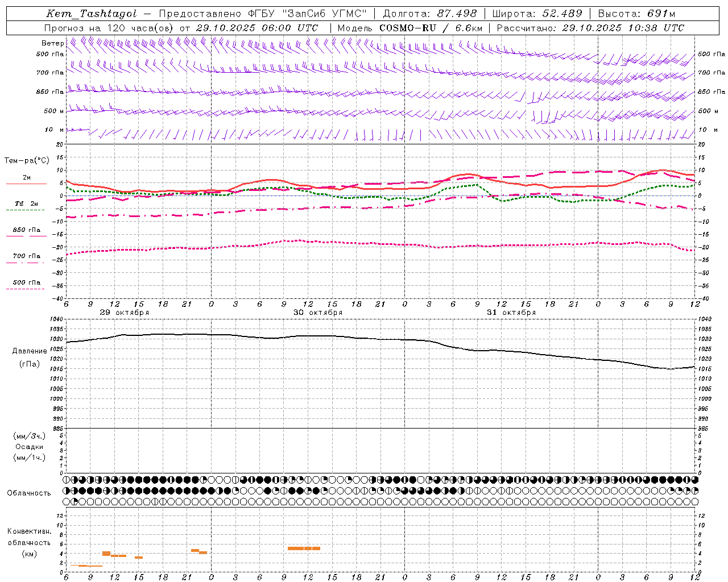Click the '(км)' convective cloud unit label

tap(30, 554)
